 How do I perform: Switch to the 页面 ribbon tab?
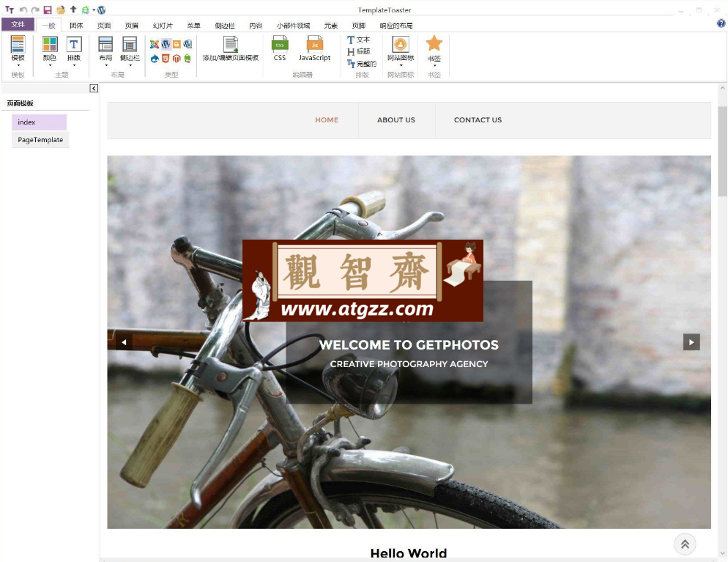click(104, 26)
